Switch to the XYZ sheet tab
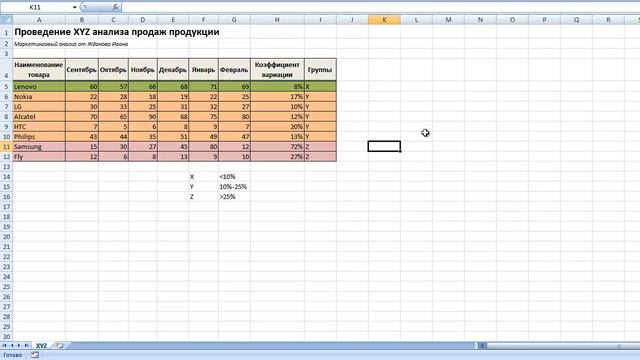Image resolution: width=640 pixels, height=360 pixels. coord(41,345)
